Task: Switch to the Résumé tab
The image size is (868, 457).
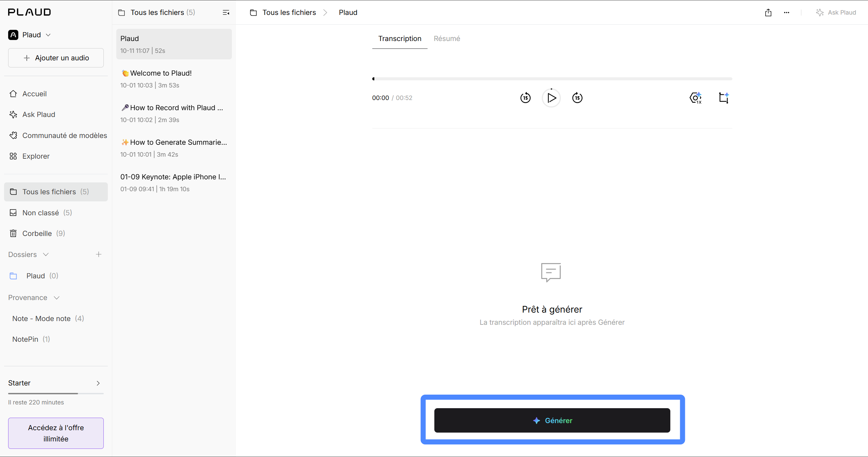Action: pos(447,39)
